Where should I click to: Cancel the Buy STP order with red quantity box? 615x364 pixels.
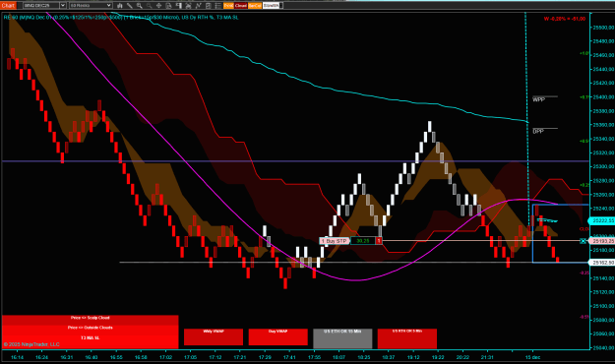tap(379, 241)
